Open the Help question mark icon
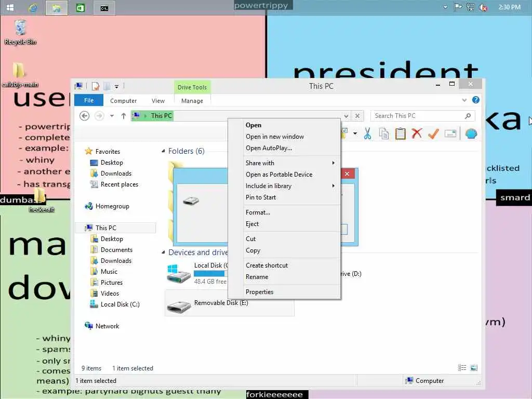Viewport: 532px width, 399px height. [476, 100]
